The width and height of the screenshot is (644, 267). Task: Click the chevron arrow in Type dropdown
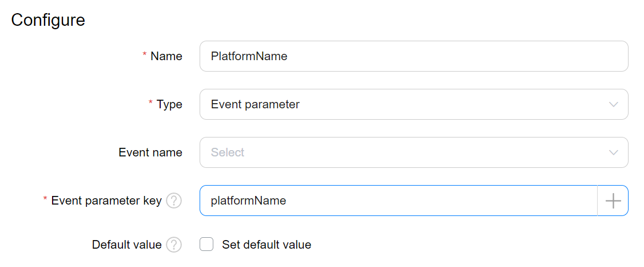click(614, 105)
